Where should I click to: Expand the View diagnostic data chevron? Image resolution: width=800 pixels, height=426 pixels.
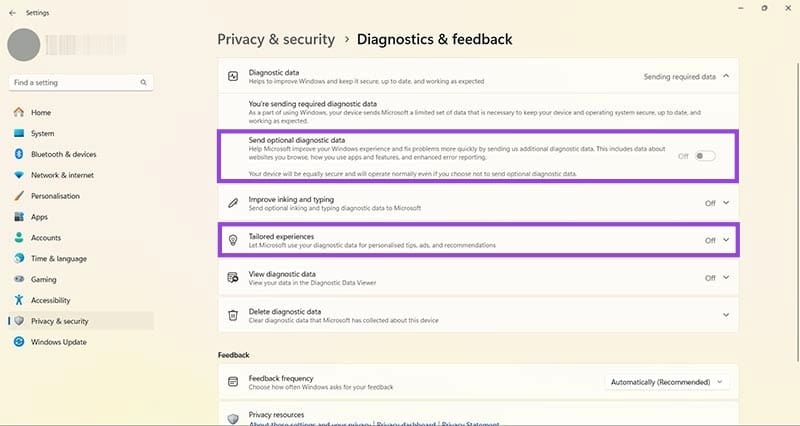[726, 278]
